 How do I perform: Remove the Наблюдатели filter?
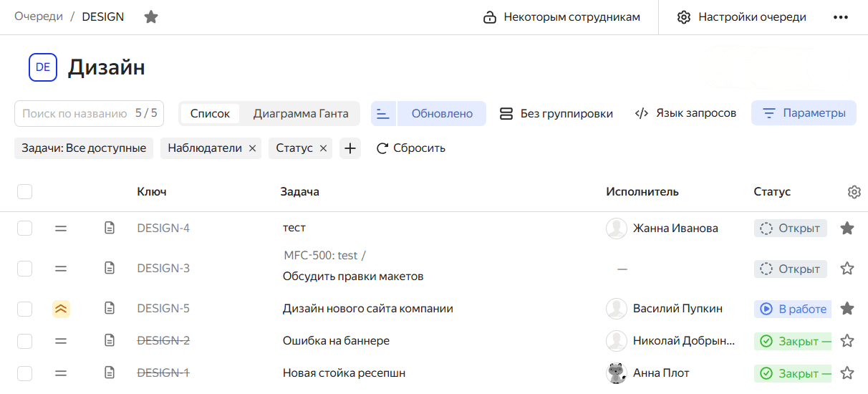(x=252, y=148)
